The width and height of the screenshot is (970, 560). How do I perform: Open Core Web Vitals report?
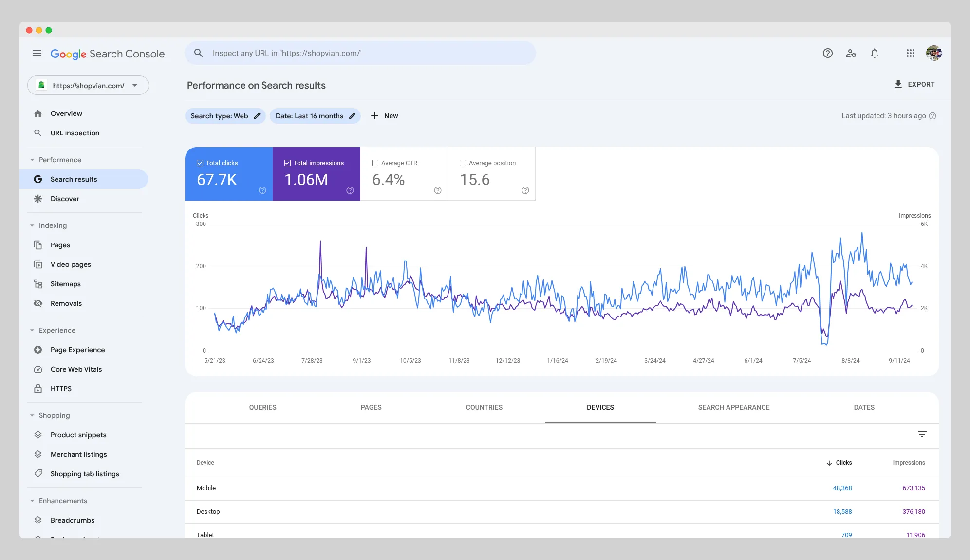[x=75, y=369]
